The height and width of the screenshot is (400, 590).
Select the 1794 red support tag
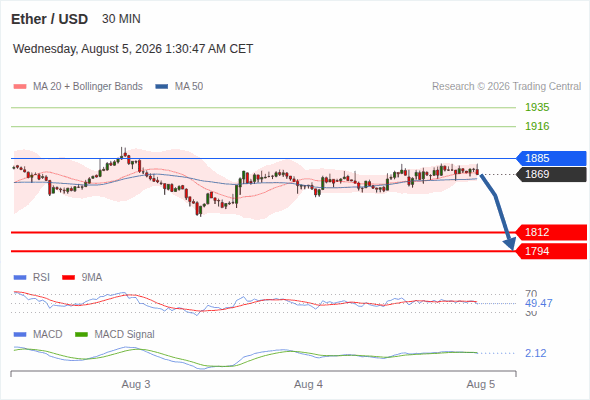click(x=551, y=251)
